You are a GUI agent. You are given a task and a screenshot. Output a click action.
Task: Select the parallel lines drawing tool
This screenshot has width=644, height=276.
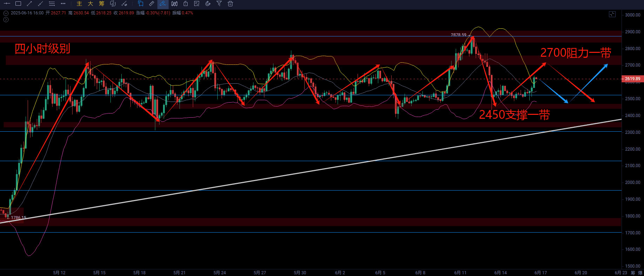click(x=52, y=4)
